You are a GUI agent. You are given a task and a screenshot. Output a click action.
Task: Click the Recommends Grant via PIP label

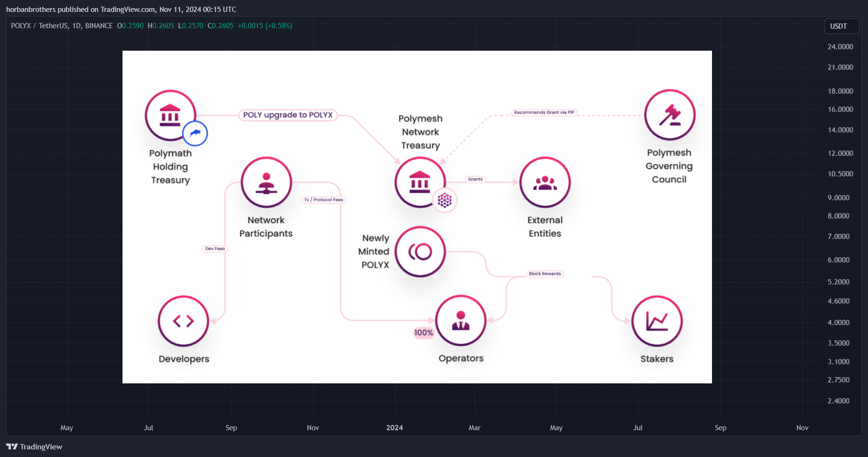point(544,112)
